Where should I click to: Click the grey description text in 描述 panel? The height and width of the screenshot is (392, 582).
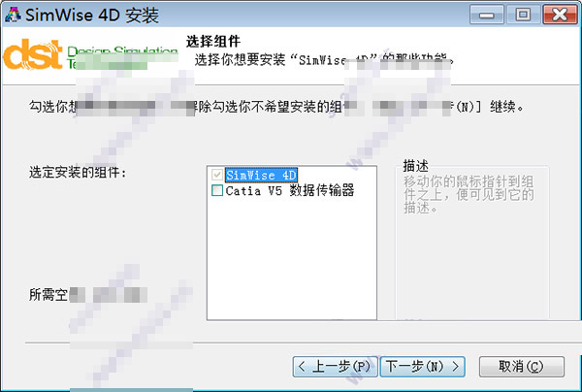pos(469,194)
